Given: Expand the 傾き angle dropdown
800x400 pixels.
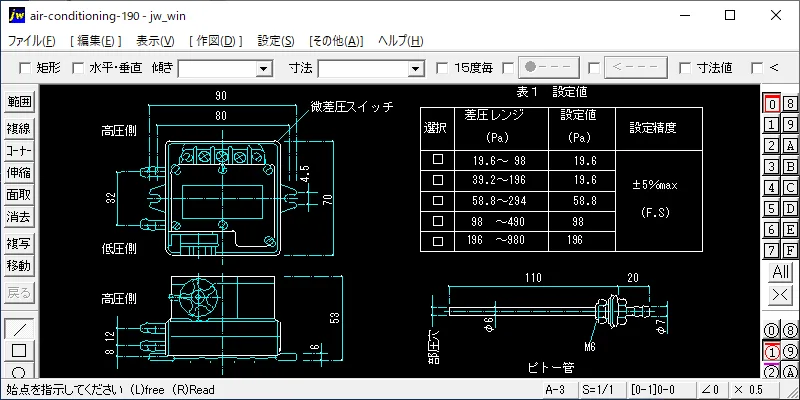Looking at the screenshot, I should (x=264, y=68).
